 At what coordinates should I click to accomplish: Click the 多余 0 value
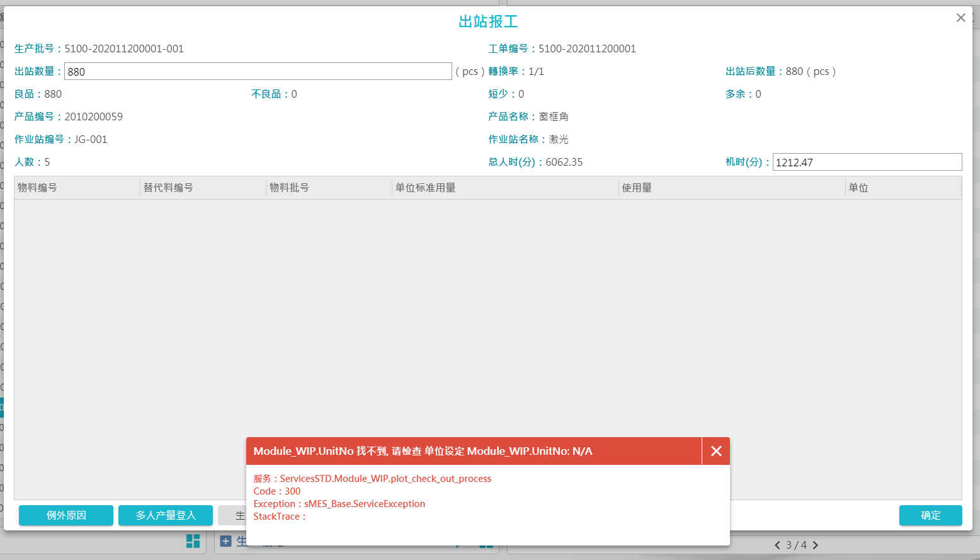[x=758, y=94]
